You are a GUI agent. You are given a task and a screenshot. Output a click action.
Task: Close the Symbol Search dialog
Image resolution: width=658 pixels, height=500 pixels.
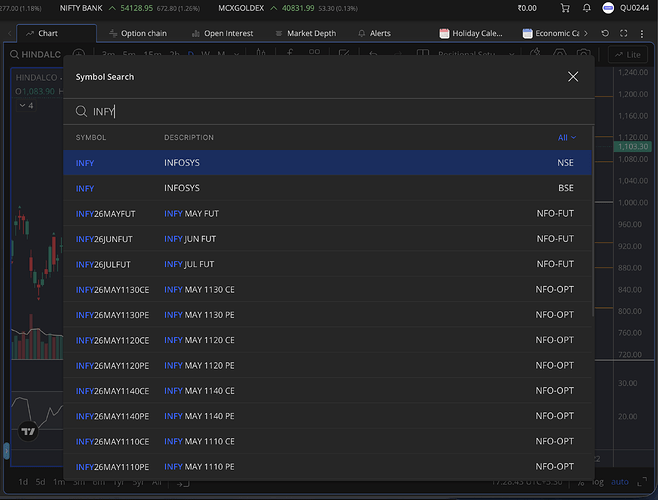[573, 77]
